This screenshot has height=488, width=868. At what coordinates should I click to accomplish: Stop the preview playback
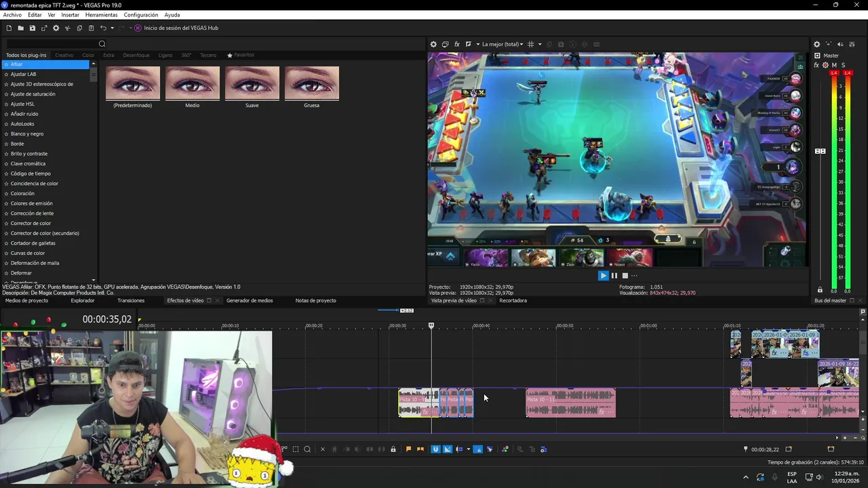point(625,275)
